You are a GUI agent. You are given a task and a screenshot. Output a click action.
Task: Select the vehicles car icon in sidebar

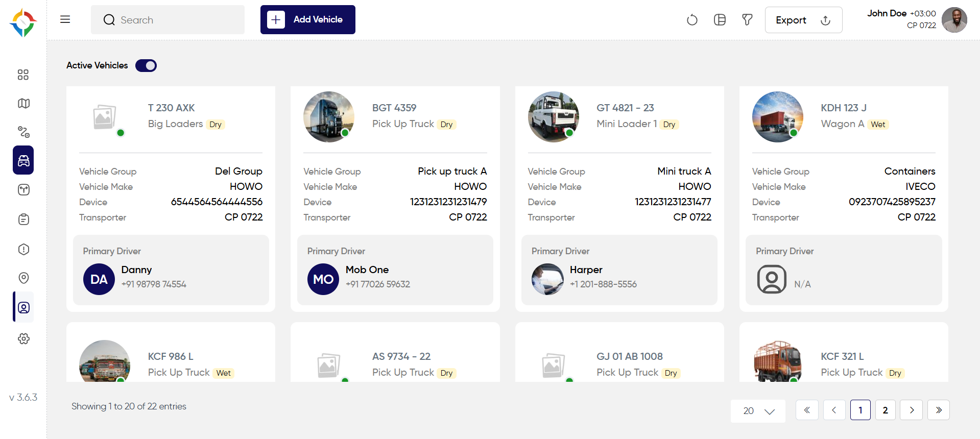pos(23,160)
